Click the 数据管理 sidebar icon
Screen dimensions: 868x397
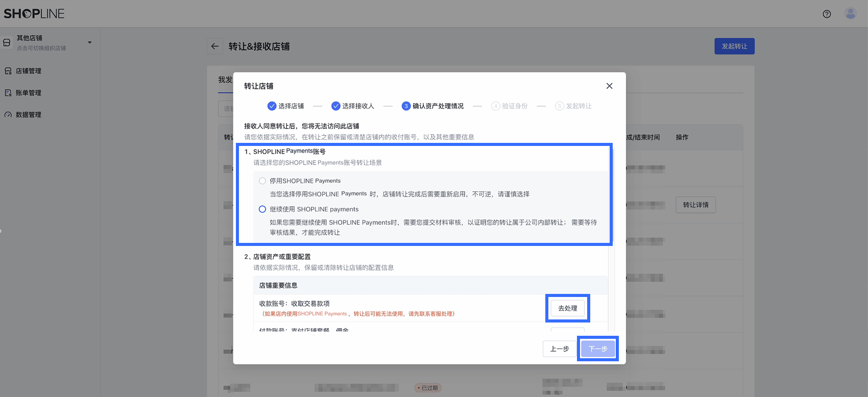[8, 115]
